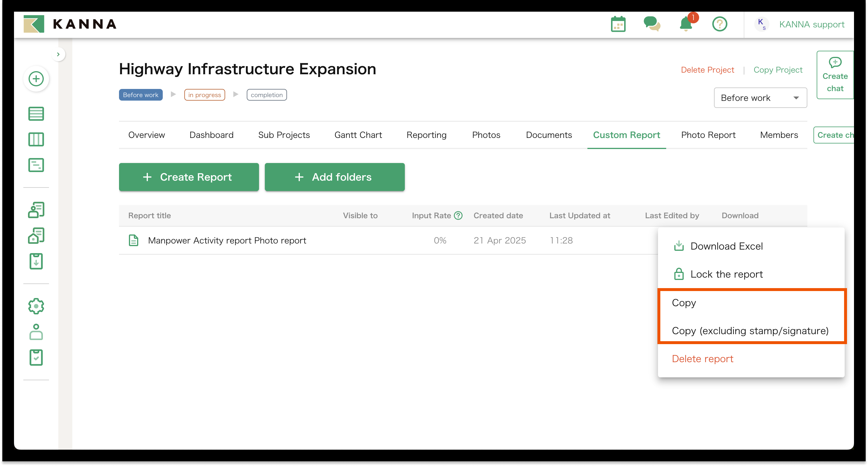The image size is (868, 466).
Task: Select the in progress status badge
Action: tap(204, 95)
